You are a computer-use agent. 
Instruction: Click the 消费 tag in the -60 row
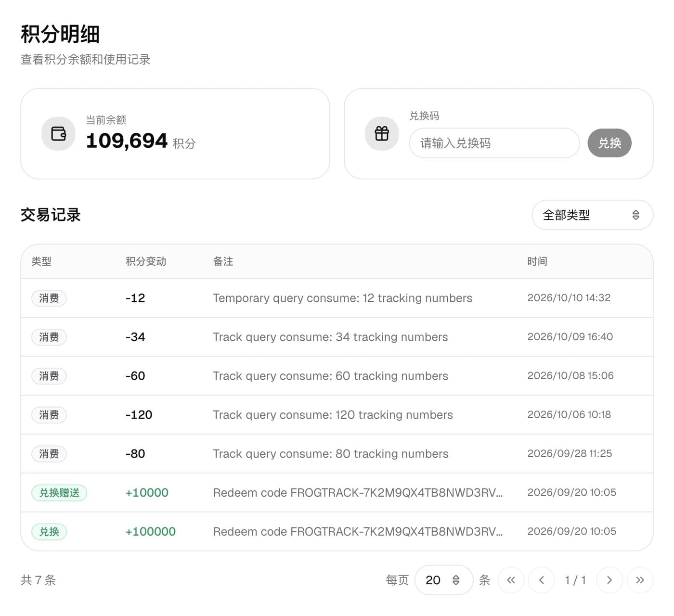pos(49,376)
